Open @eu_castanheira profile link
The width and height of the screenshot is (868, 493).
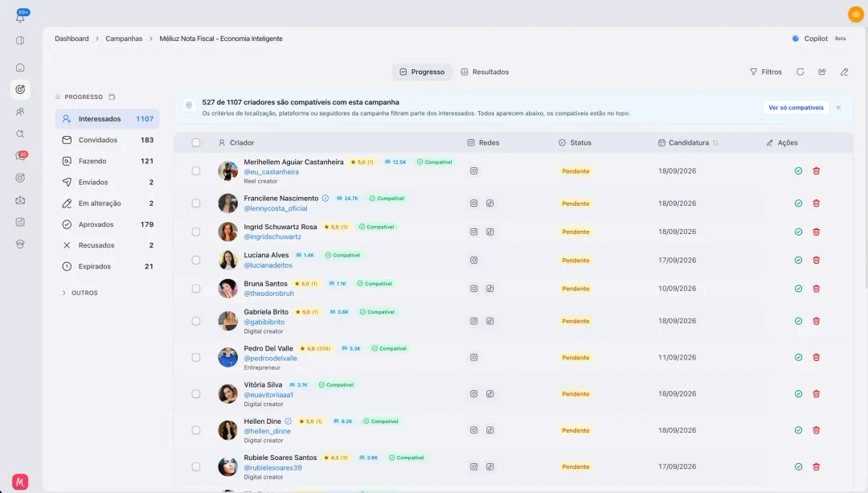(x=272, y=172)
